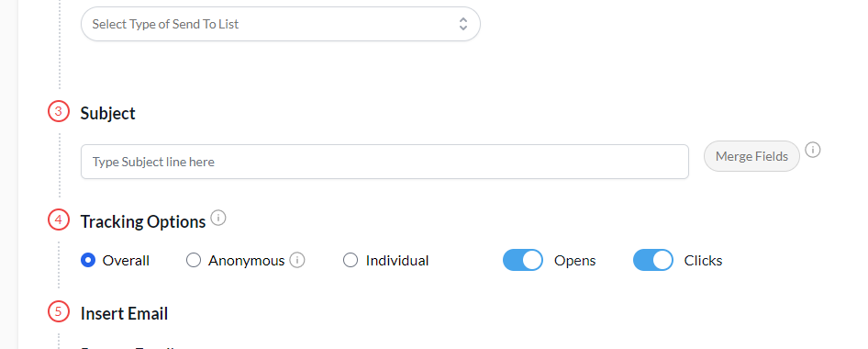Click the Tracking Options heading text

click(143, 221)
